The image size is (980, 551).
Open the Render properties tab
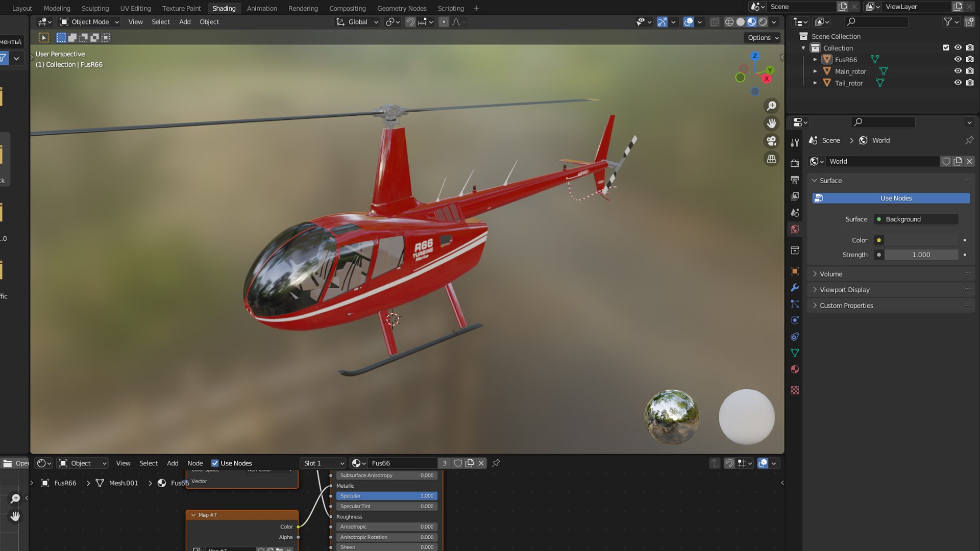pyautogui.click(x=795, y=163)
